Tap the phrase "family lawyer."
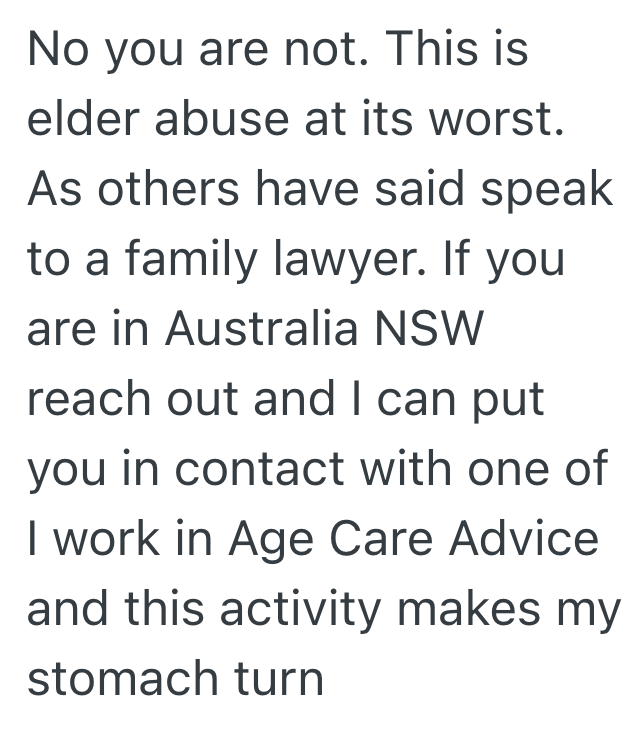The image size is (644, 730). point(255,260)
